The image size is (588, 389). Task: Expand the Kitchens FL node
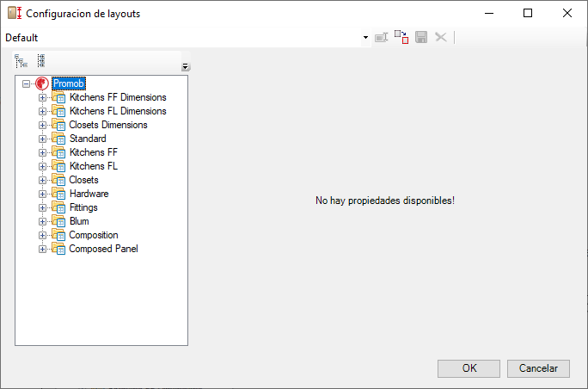42,166
